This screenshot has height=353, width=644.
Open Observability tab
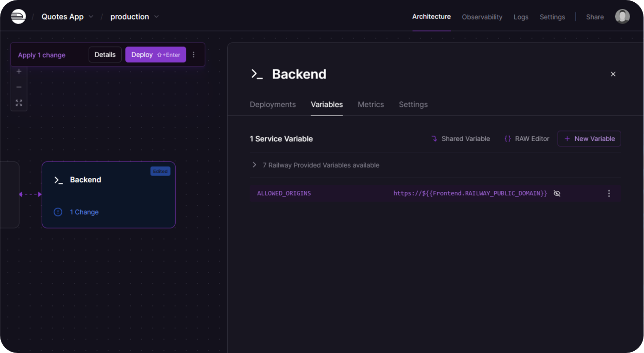(482, 17)
